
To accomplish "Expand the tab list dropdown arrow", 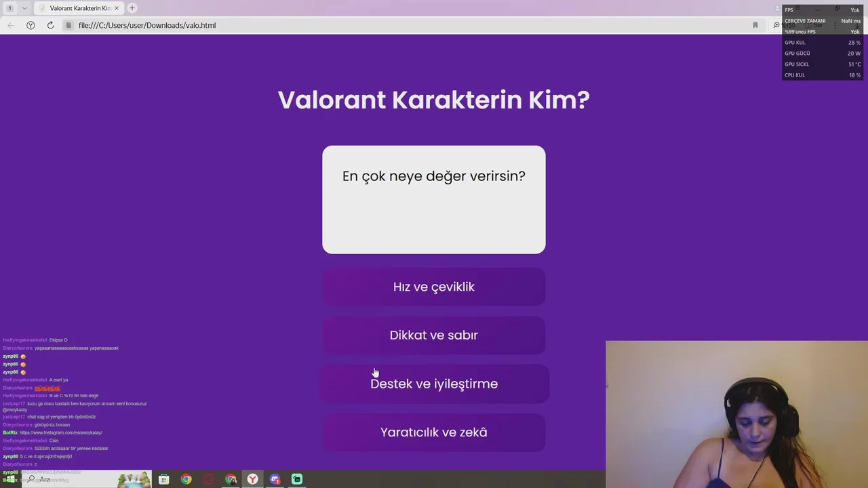I will click(24, 8).
